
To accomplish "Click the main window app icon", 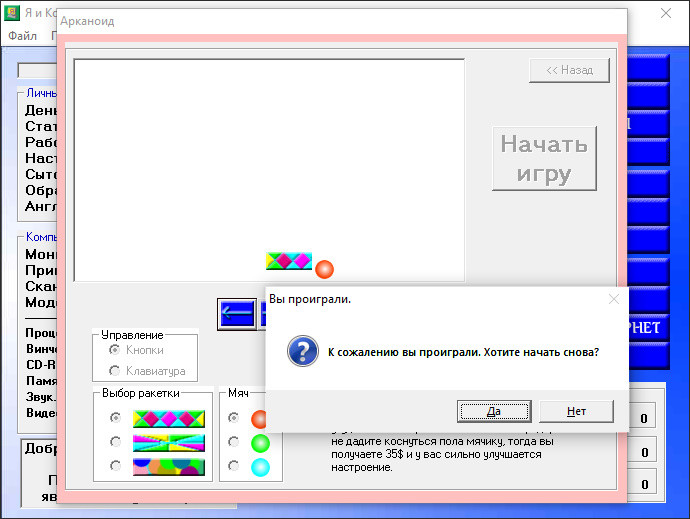I will [12, 13].
